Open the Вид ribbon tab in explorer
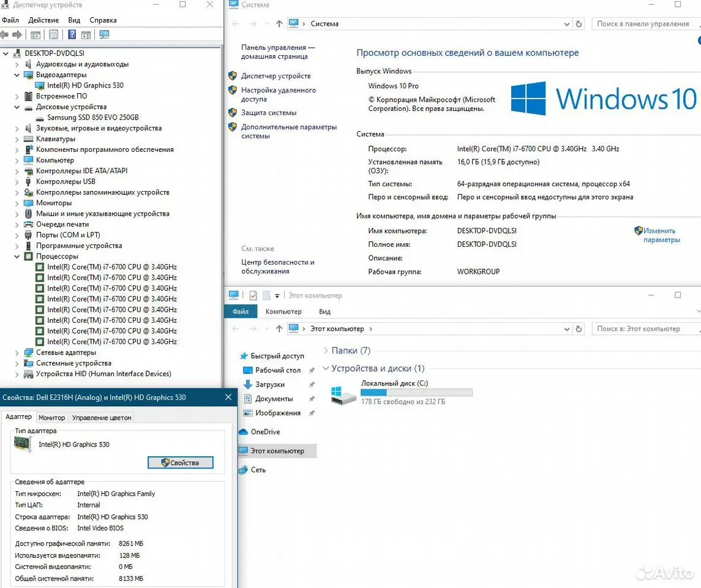 coord(324,312)
